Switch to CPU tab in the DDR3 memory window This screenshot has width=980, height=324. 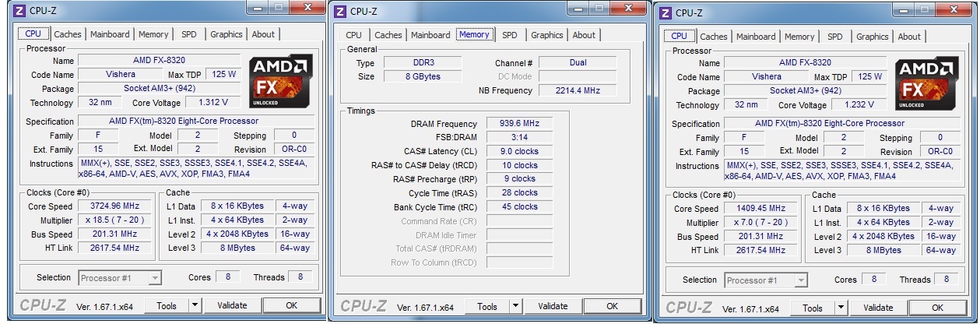pos(354,35)
